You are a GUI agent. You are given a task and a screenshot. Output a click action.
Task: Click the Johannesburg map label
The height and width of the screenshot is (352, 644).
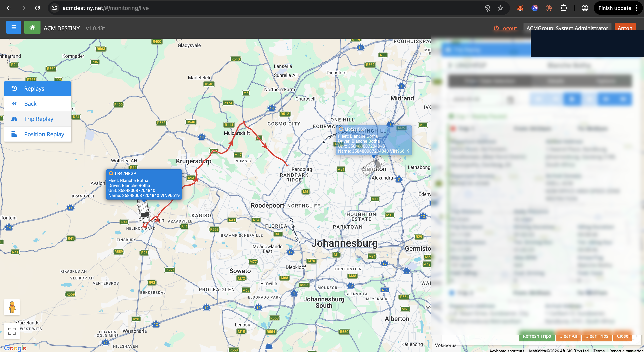344,243
